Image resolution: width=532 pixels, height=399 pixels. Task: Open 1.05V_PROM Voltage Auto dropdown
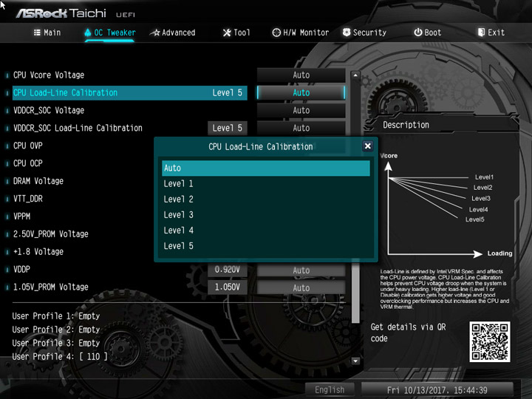click(301, 288)
